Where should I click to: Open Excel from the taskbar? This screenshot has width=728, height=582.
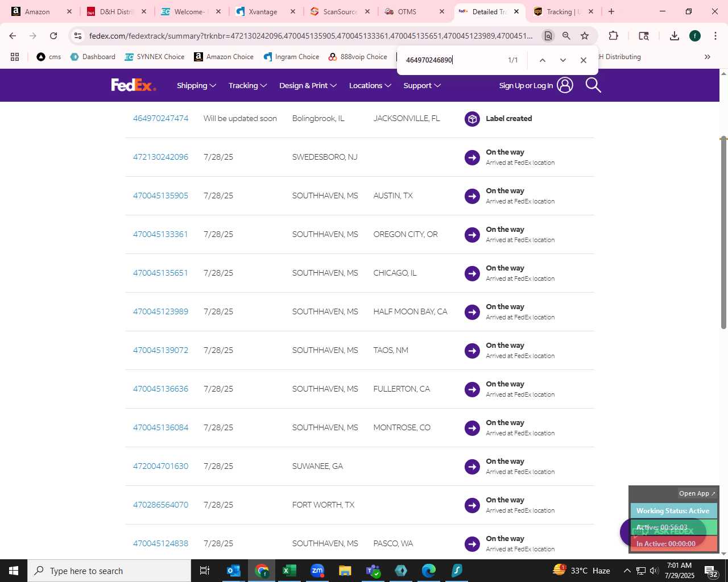(x=289, y=571)
